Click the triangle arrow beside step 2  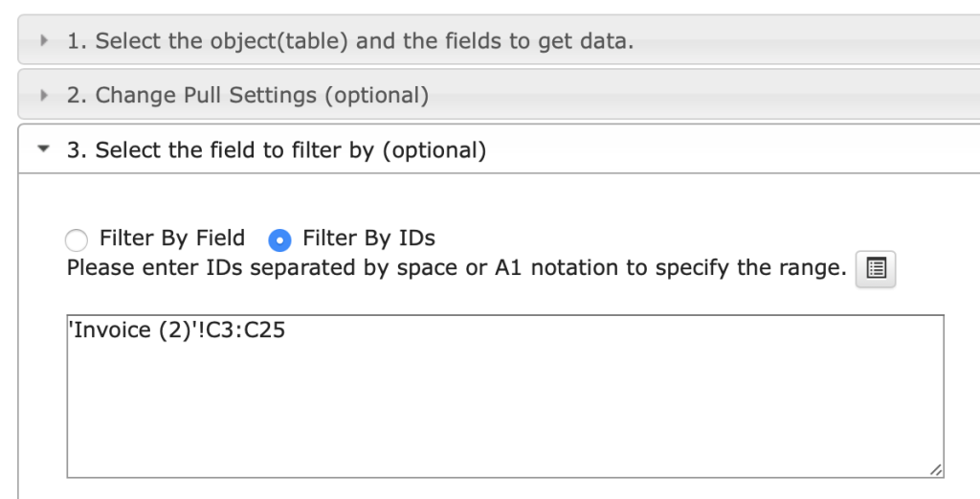[x=44, y=95]
